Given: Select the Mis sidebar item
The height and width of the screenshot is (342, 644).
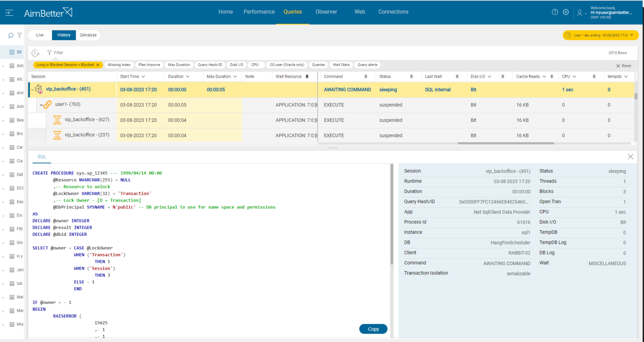Looking at the screenshot, I should click(16, 324).
